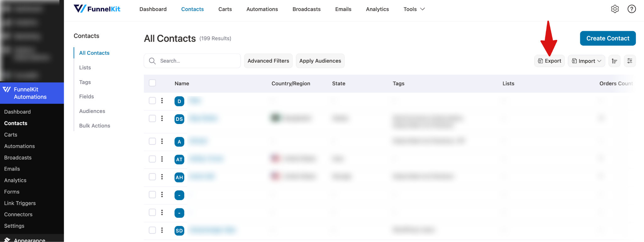
Task: Open Contacts tab in top navigation
Action: point(192,9)
